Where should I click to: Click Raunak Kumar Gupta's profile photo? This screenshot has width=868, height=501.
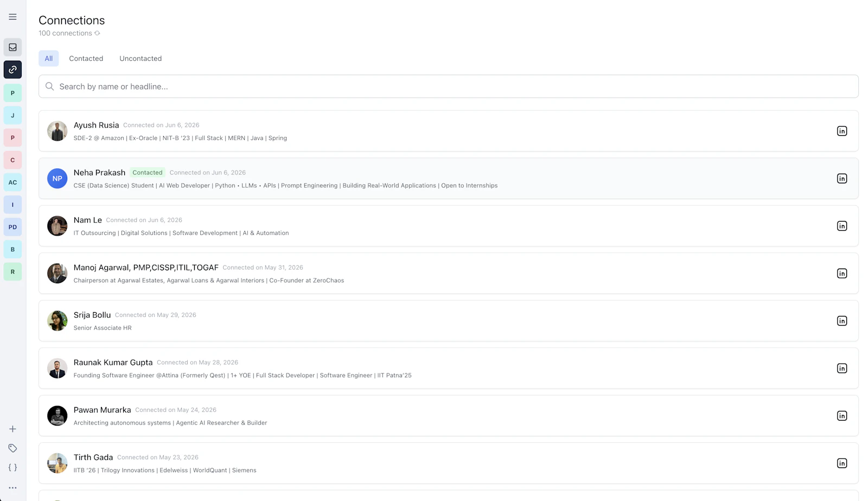click(x=57, y=369)
